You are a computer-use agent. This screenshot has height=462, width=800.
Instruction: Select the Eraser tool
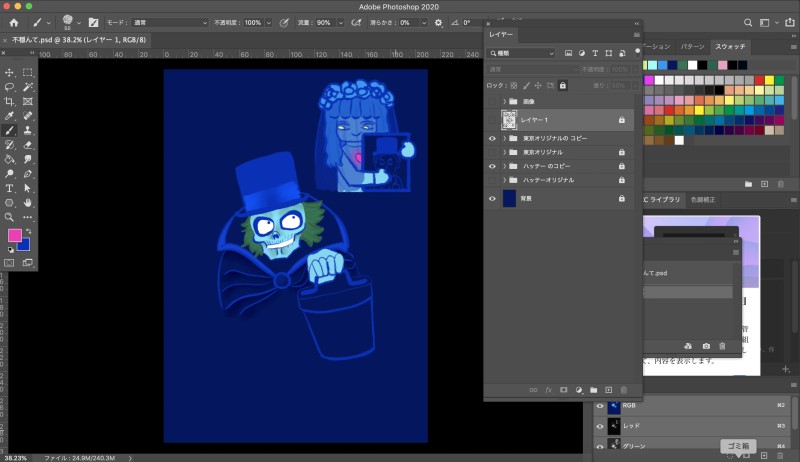[28, 144]
